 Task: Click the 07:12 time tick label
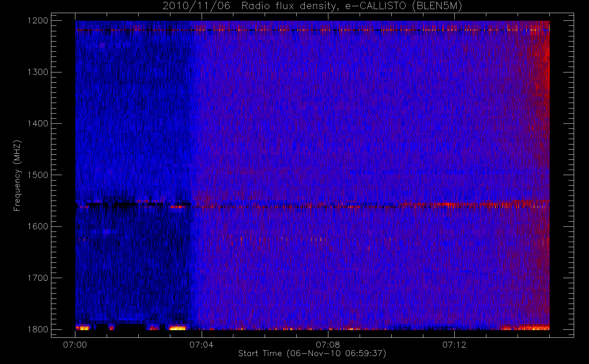(454, 345)
